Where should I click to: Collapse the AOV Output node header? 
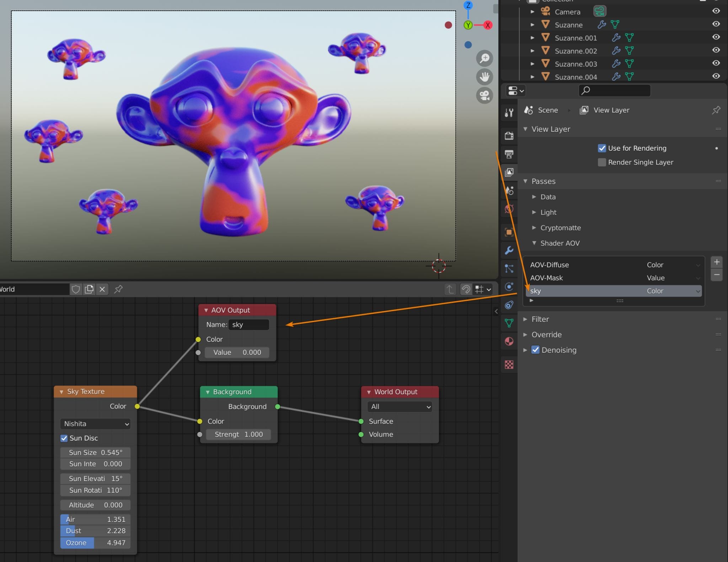coord(206,310)
